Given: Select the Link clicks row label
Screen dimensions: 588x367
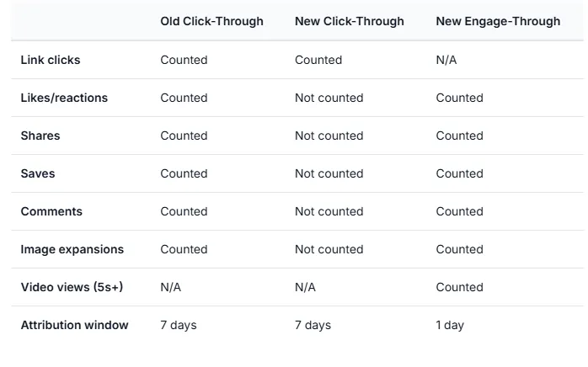Looking at the screenshot, I should click(51, 60).
